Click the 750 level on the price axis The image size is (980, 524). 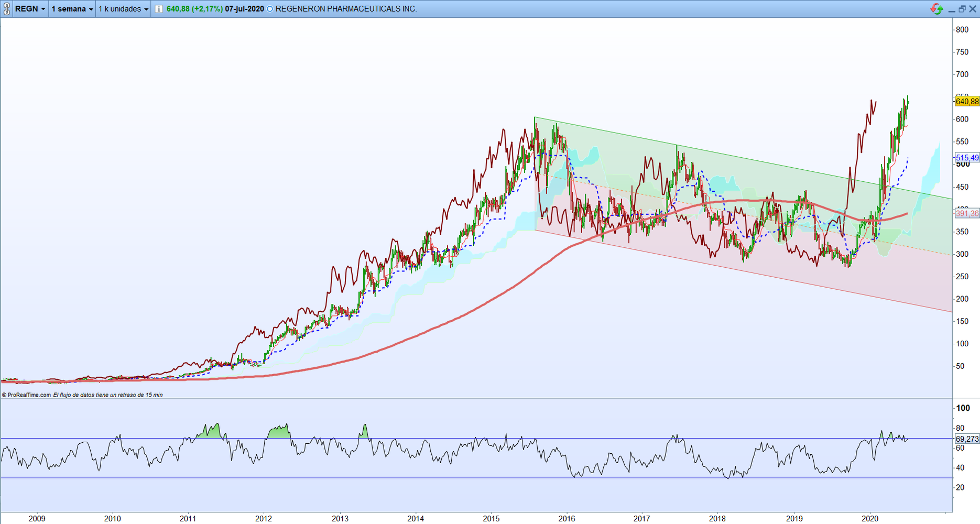962,52
